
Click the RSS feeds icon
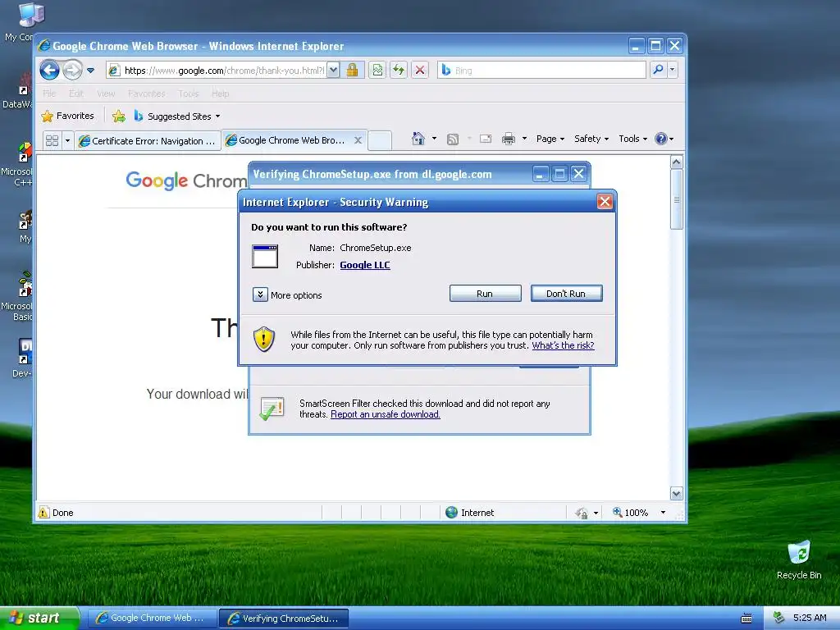tap(453, 139)
